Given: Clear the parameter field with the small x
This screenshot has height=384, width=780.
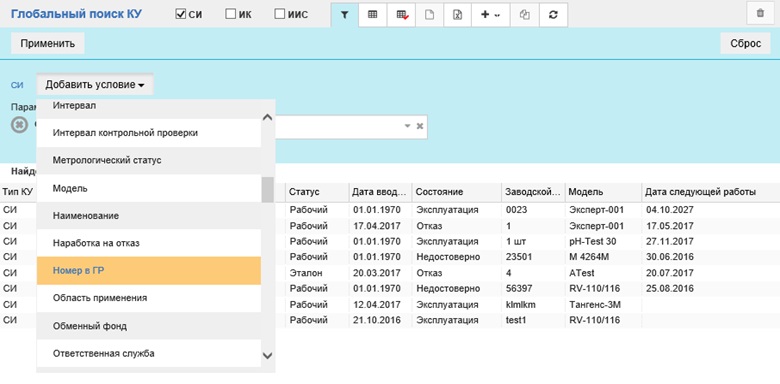Looking at the screenshot, I should pyautogui.click(x=420, y=126).
